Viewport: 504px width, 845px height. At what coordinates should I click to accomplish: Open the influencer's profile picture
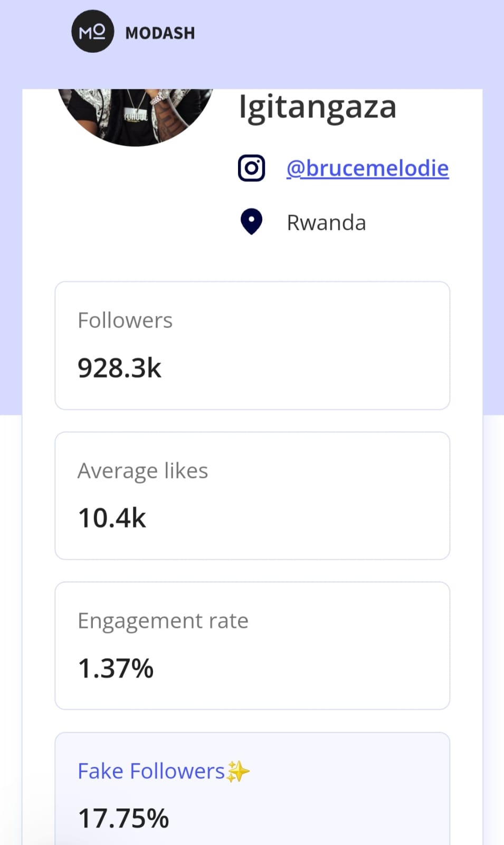136,115
